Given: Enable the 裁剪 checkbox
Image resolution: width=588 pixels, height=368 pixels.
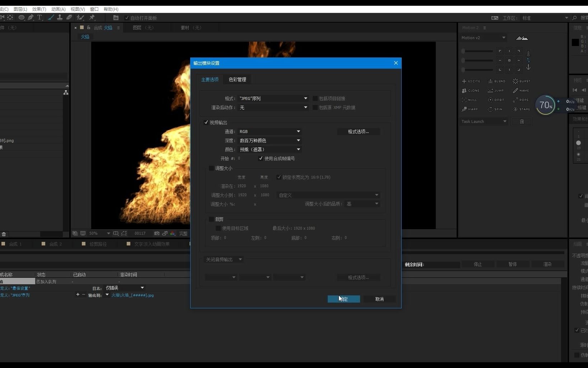Looking at the screenshot, I should [x=211, y=219].
